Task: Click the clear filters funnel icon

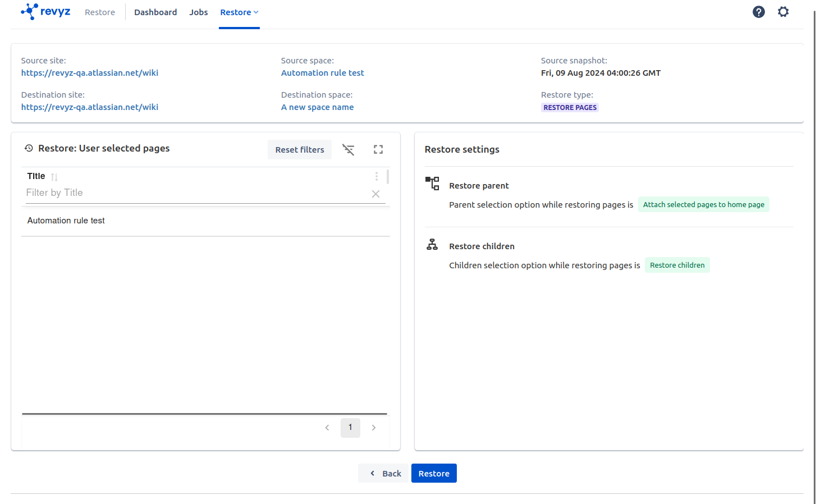Action: (349, 150)
